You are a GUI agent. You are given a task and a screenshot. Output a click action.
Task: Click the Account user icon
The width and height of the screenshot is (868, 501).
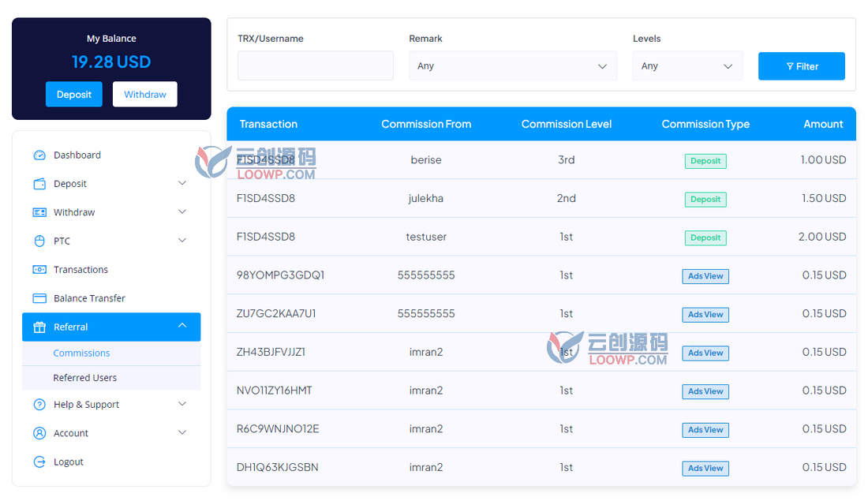[39, 433]
